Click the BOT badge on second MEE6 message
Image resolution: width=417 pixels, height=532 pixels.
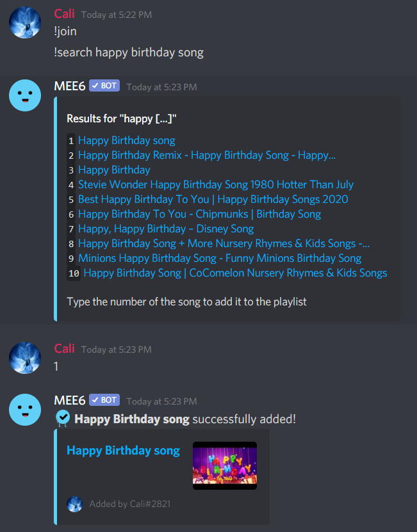(x=104, y=399)
